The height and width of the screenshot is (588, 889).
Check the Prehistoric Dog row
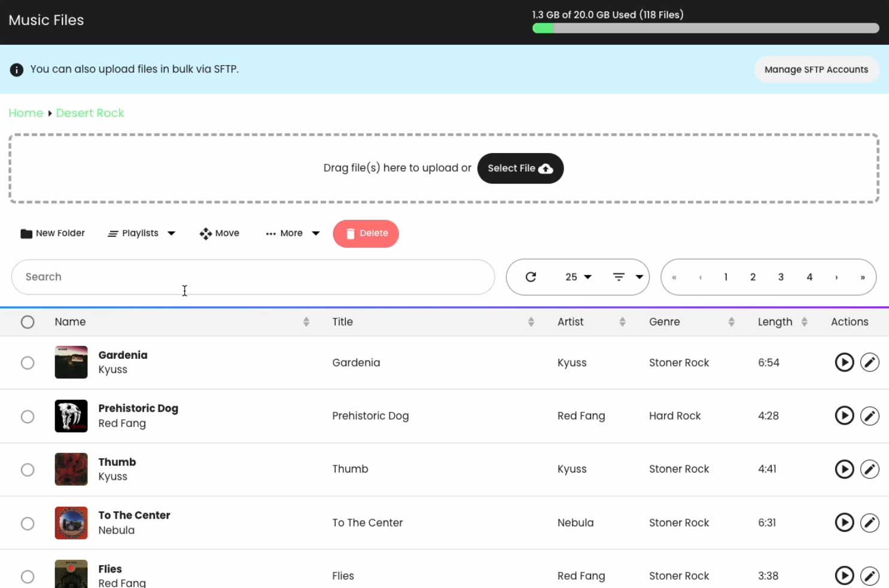coord(28,416)
